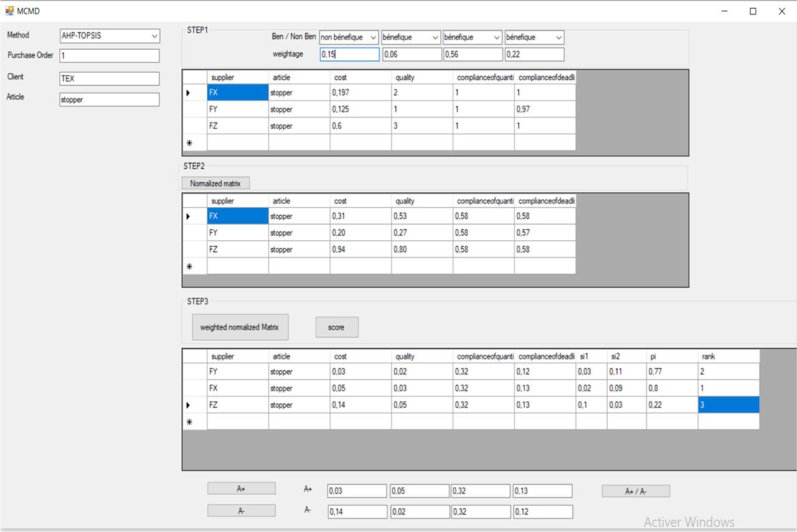Click the A+ / A- button

(x=634, y=491)
